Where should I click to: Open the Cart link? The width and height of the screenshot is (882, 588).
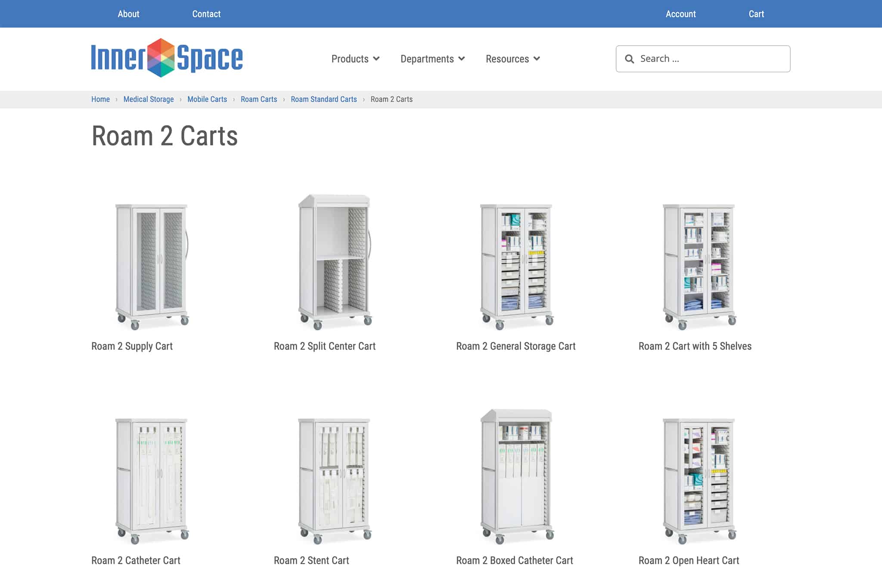pyautogui.click(x=756, y=14)
